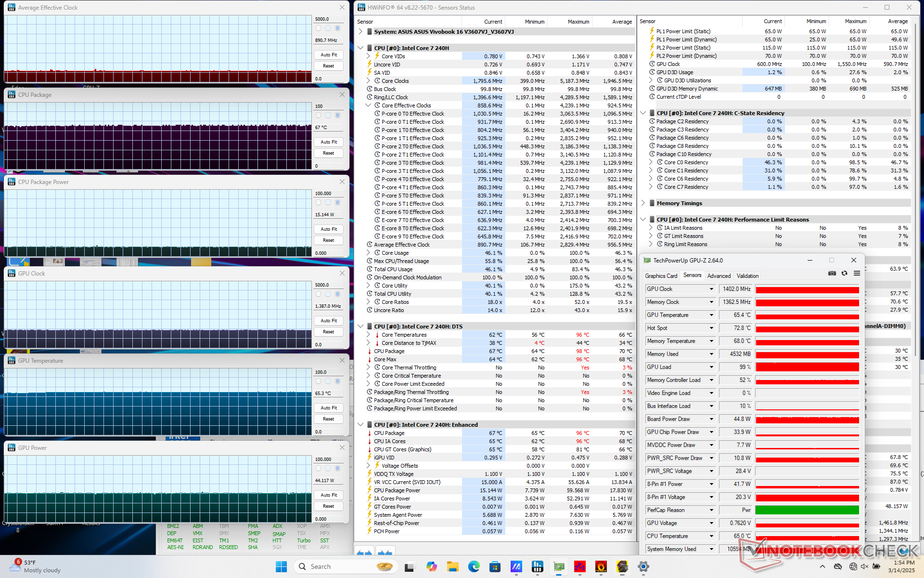This screenshot has height=578, width=924.
Task: Pick the light blue swatch in CPU Package graph
Action: point(328,116)
